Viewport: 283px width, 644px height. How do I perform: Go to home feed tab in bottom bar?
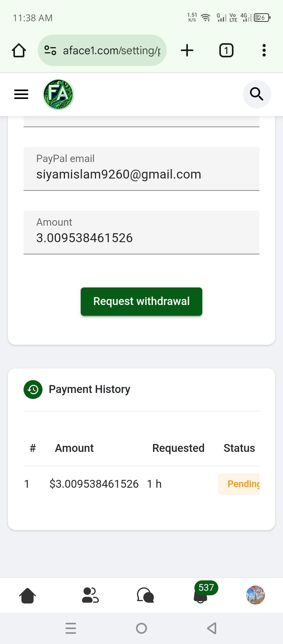click(x=28, y=596)
